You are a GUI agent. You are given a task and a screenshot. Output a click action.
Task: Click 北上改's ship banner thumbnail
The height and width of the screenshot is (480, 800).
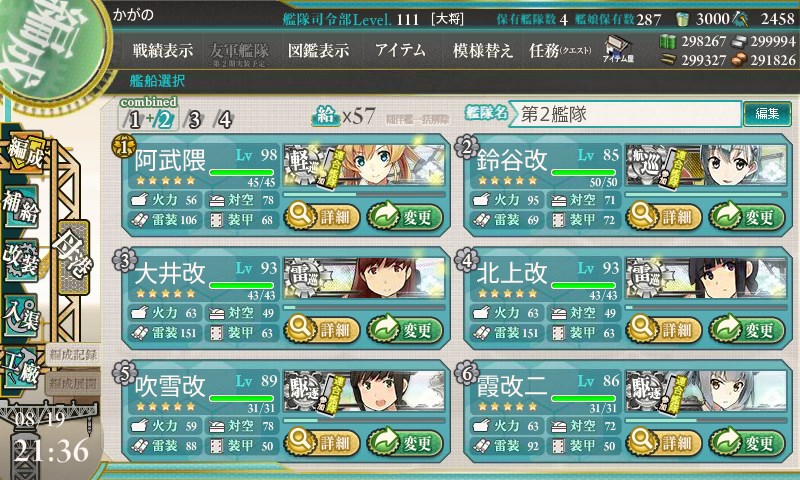click(706, 277)
